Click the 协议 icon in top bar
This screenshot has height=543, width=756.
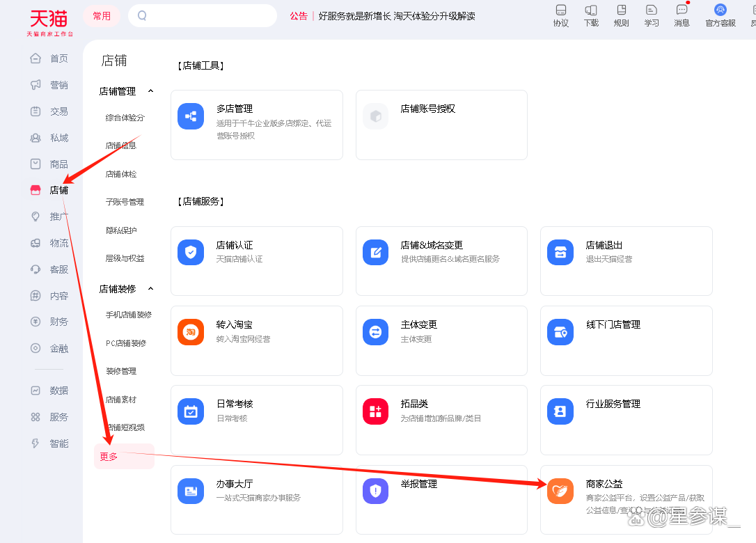560,10
